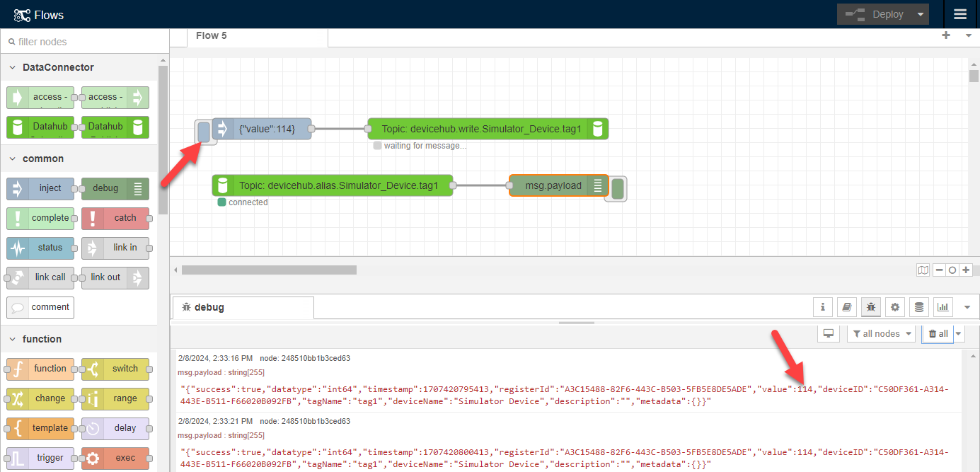Image resolution: width=980 pixels, height=472 pixels.
Task: Toggle the navigator map view
Action: [x=923, y=270]
